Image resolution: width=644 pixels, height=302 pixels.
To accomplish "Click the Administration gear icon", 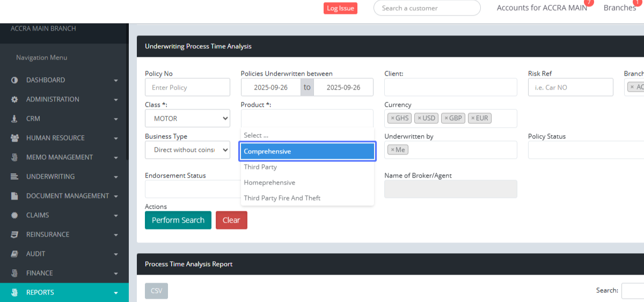I will tap(14, 99).
